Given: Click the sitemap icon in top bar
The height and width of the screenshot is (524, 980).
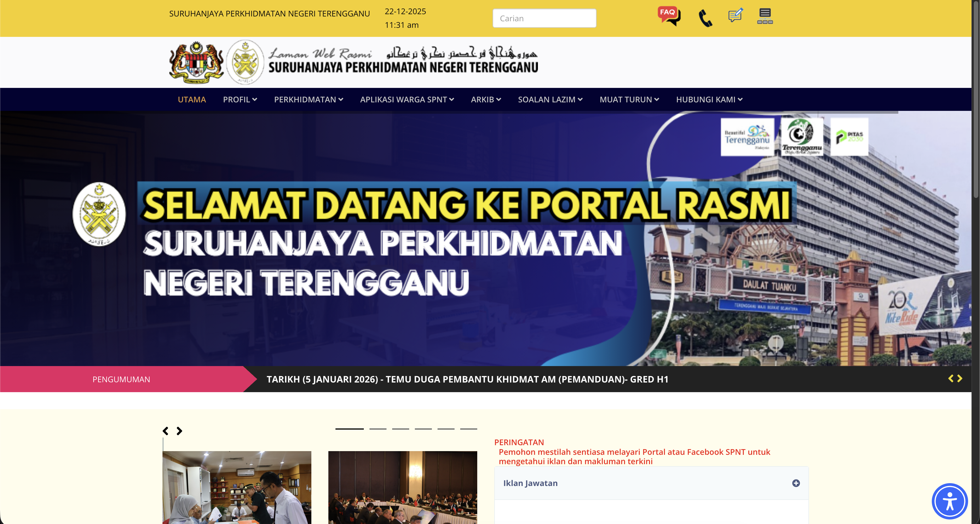Looking at the screenshot, I should [x=765, y=16].
